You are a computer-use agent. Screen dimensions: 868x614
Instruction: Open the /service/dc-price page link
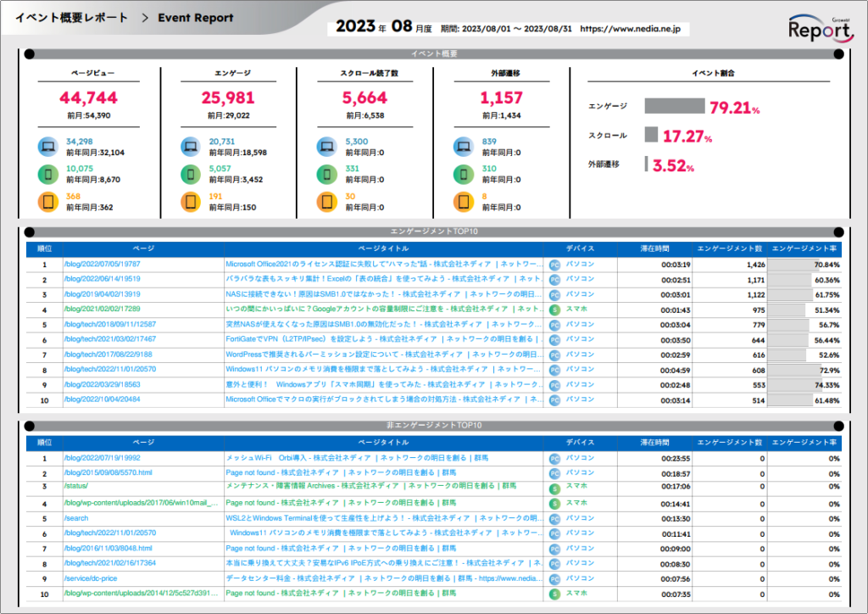[91, 578]
